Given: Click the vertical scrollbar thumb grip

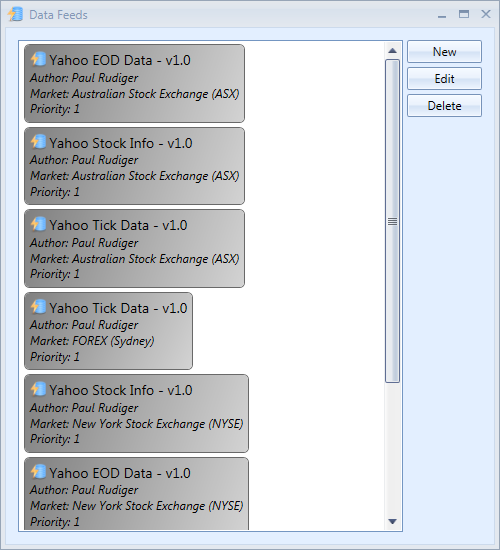Looking at the screenshot, I should (392, 221).
